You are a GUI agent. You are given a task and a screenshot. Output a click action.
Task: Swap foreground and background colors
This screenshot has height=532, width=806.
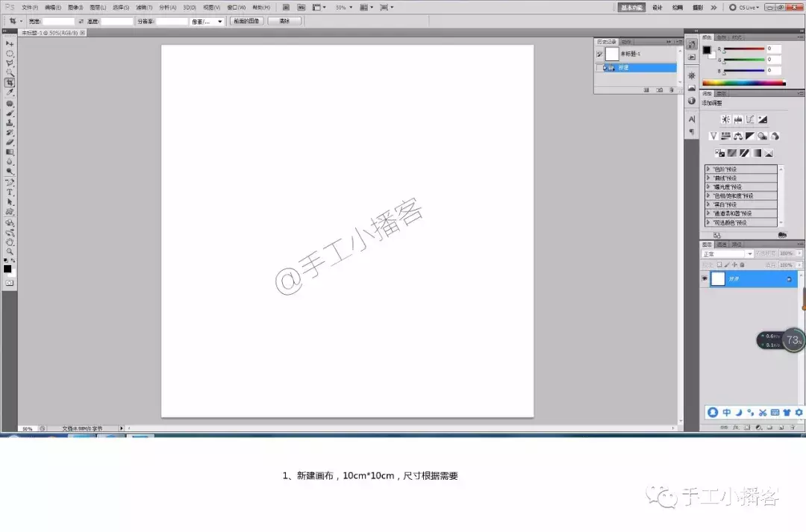tap(13, 260)
